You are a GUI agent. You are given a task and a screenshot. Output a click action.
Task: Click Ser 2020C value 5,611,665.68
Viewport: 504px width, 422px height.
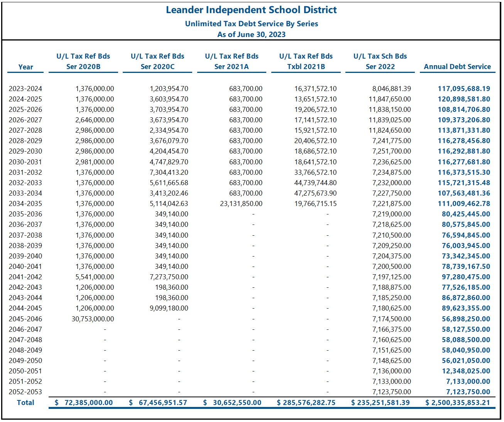(169, 183)
